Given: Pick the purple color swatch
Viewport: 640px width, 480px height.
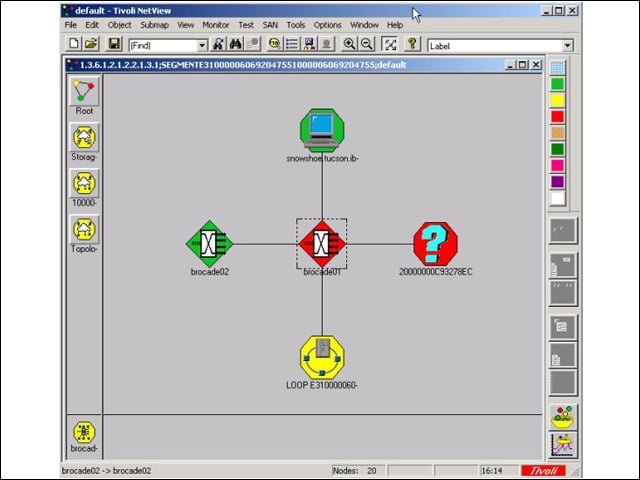Looking at the screenshot, I should (558, 182).
